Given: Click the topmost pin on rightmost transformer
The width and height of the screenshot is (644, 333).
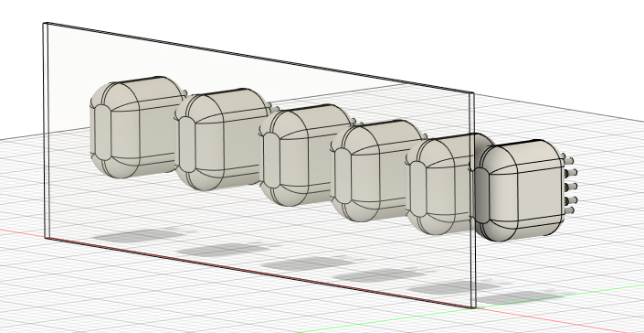Looking at the screenshot, I should tap(569, 161).
